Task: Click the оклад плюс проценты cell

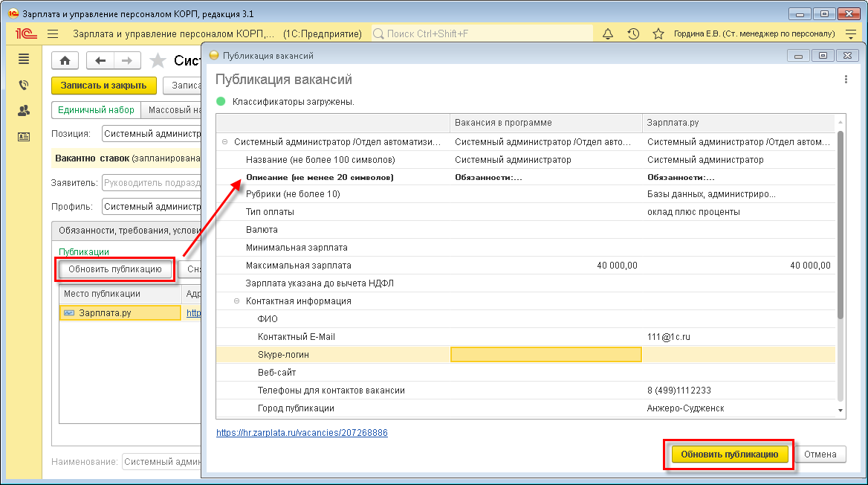Action: click(x=739, y=212)
